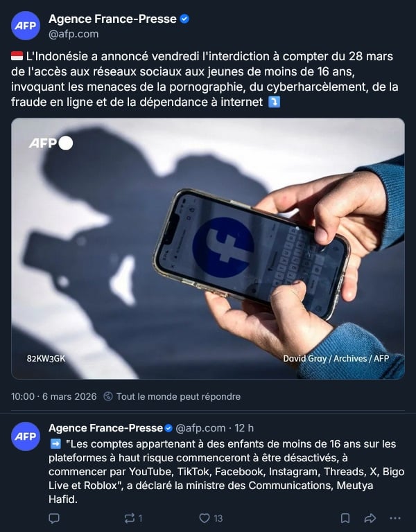Open 'Tout le monde peut répondre' reply settings
Screen dimensions: 416x532
click(178, 396)
